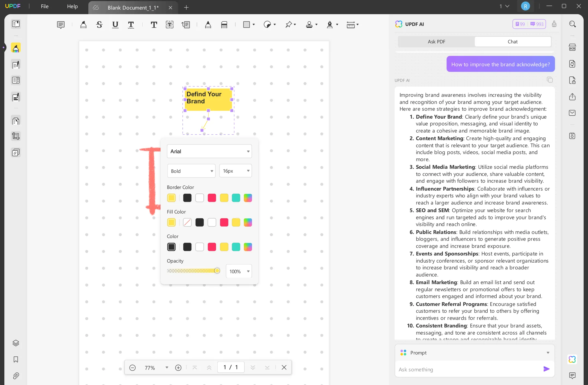Copy the UPDF AI response
This screenshot has width=588, height=385.
coord(550,80)
